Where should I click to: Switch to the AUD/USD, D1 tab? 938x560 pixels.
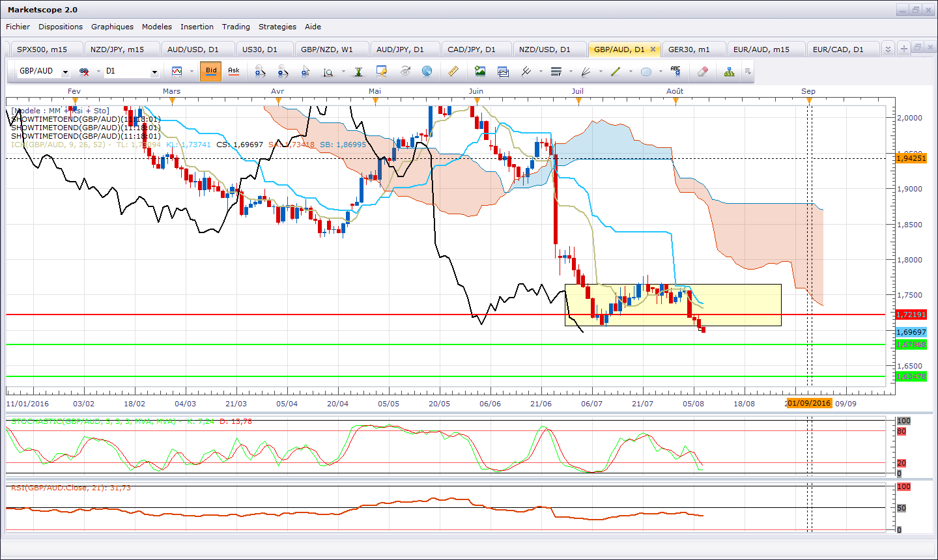(x=197, y=49)
